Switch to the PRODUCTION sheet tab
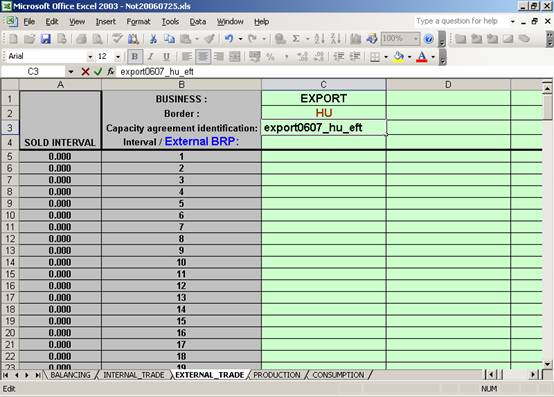 (277, 375)
